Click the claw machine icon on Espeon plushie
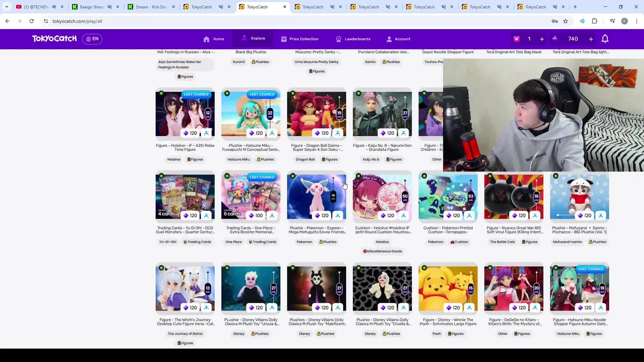644x362 pixels. click(x=338, y=216)
